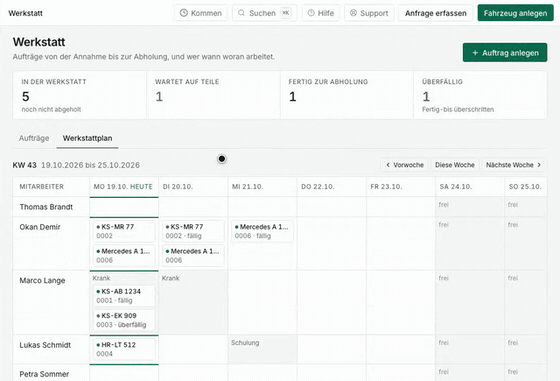560x381 pixels.
Task: Click the Schulung entry for Lukas Schmidt
Action: pyautogui.click(x=245, y=343)
